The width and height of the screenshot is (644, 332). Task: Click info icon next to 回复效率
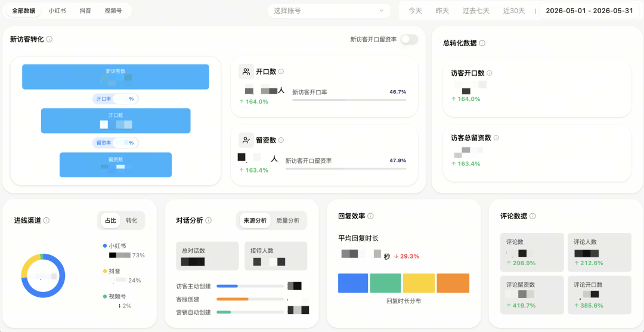(370, 216)
